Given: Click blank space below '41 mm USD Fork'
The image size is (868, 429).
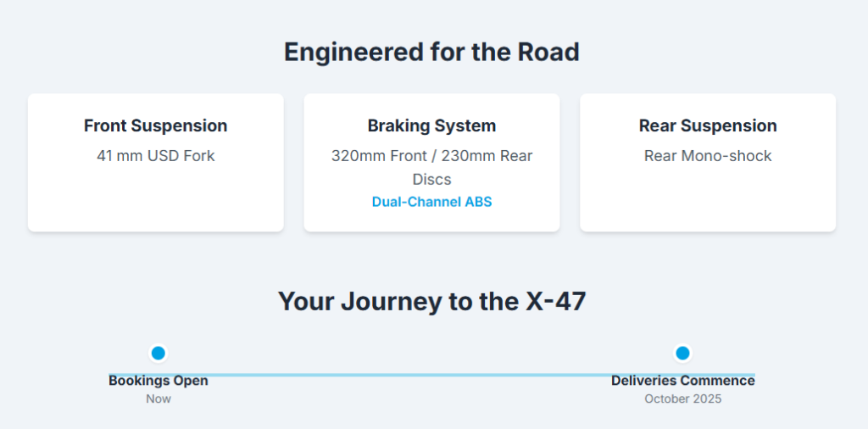Looking at the screenshot, I should 155,199.
